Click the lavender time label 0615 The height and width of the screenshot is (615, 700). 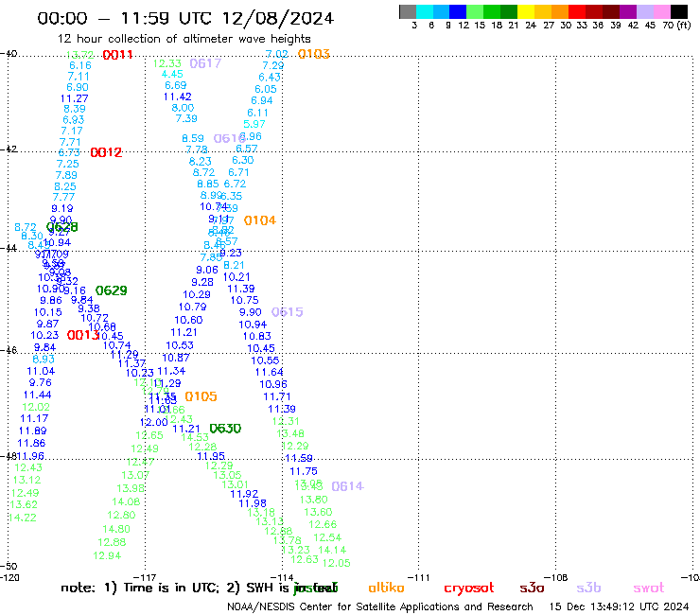[x=287, y=311]
